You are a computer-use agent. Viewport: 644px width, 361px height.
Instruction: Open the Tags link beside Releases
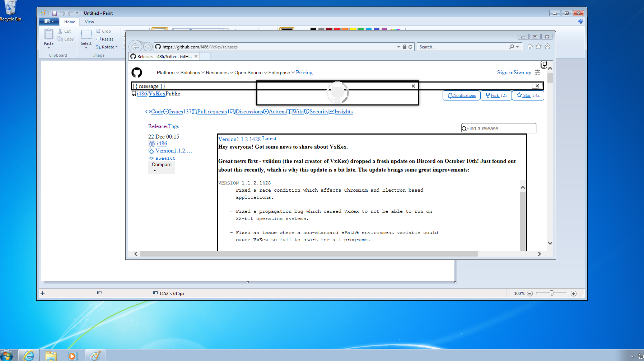point(174,126)
